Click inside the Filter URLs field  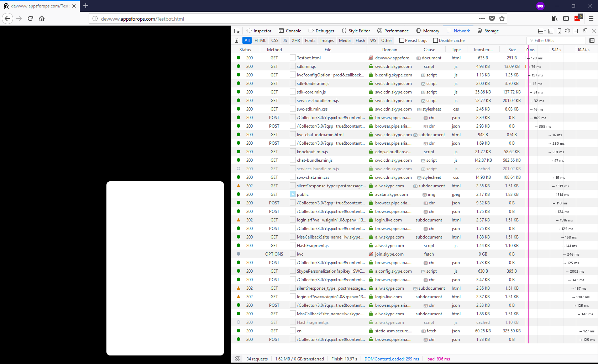point(555,40)
